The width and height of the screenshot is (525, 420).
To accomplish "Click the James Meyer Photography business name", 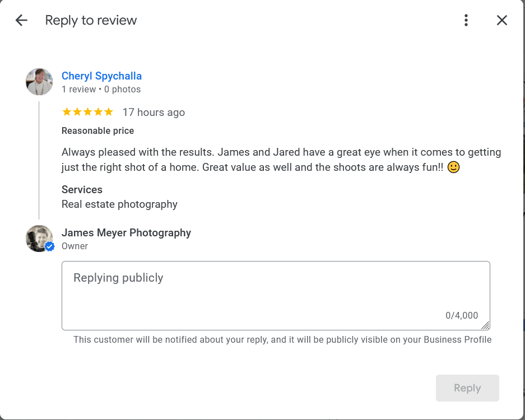I will click(126, 233).
